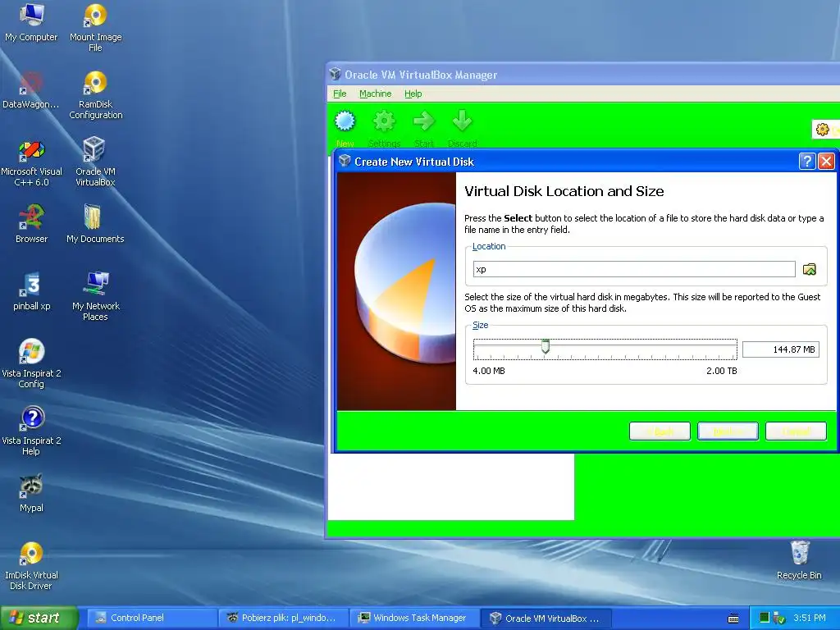Select Microsoft Visual C++ 6.0 desktop icon
This screenshot has height=630, width=840.
[x=31, y=163]
